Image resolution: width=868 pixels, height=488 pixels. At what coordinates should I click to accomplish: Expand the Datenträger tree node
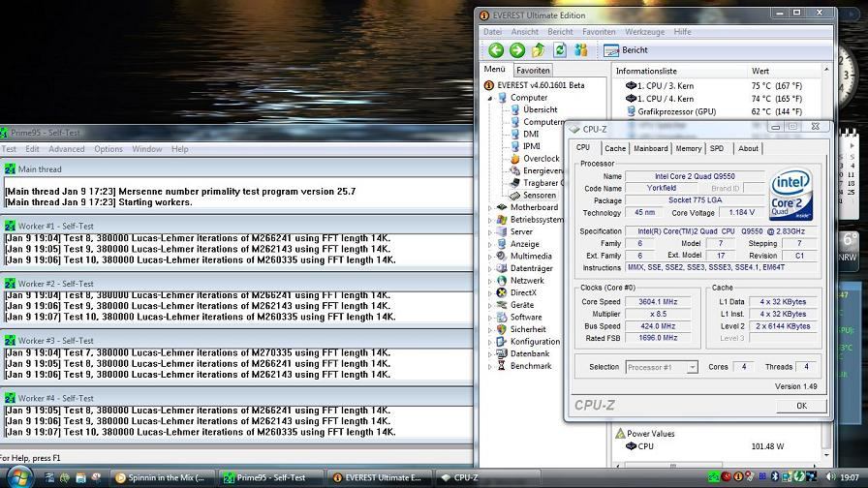point(490,268)
